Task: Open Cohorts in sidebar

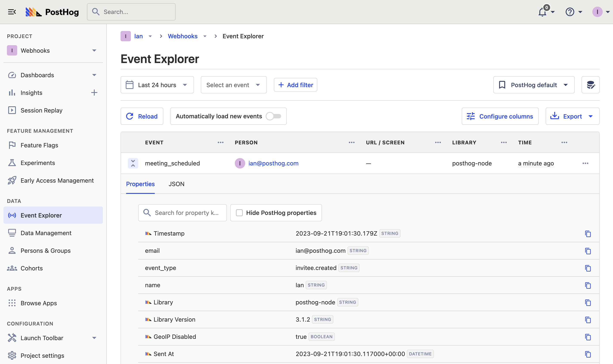Action: click(53, 268)
